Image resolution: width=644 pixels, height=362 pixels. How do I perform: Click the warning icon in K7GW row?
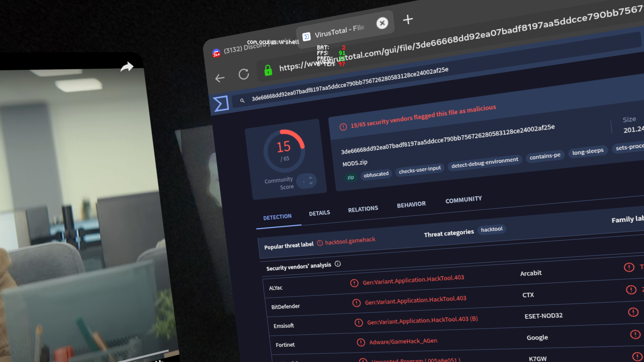[637, 357]
